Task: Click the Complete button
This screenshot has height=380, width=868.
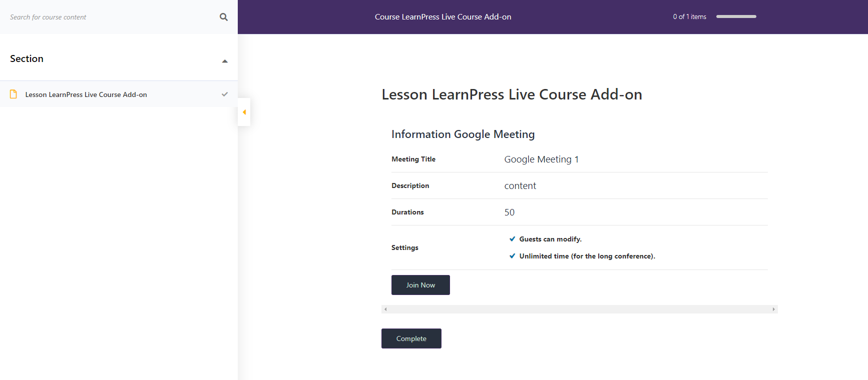Action: (411, 338)
